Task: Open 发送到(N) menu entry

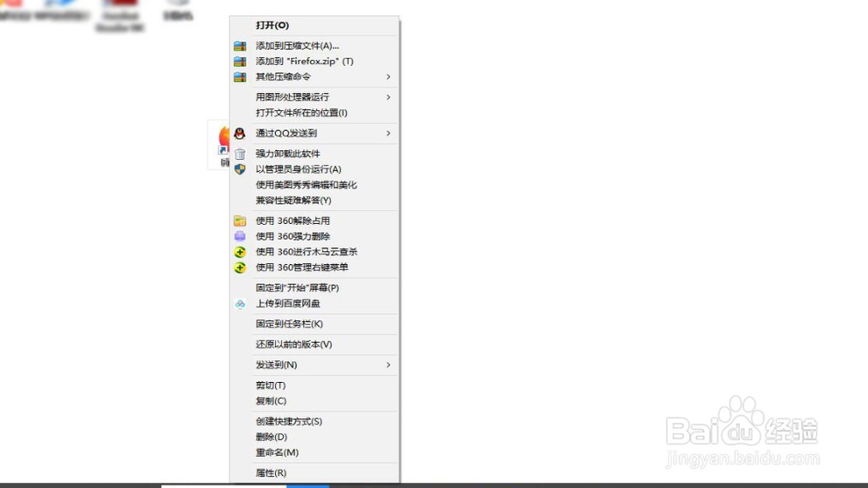Action: click(x=314, y=365)
